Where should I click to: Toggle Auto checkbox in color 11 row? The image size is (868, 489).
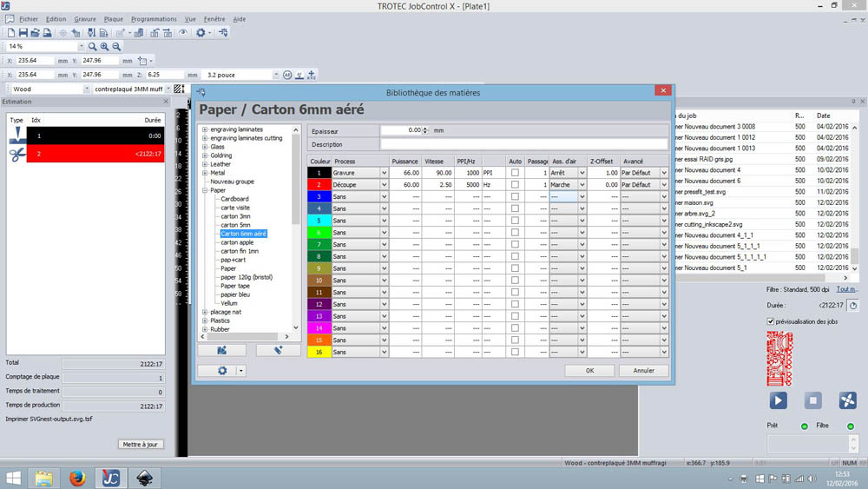pyautogui.click(x=515, y=293)
